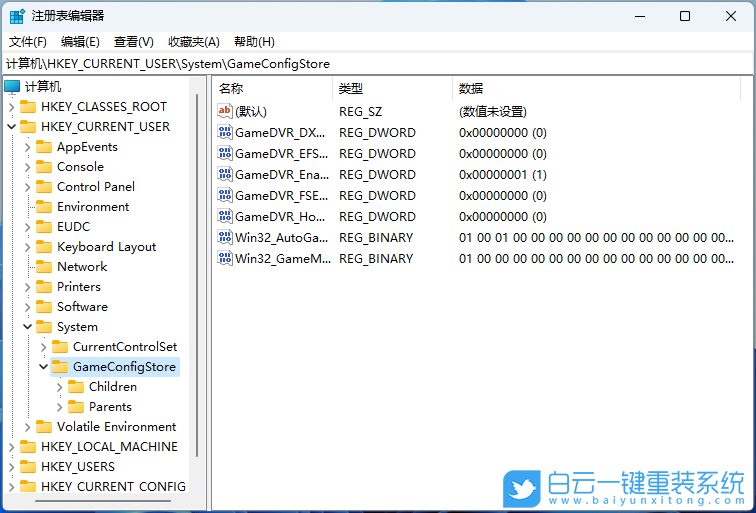Image resolution: width=756 pixels, height=513 pixels.
Task: Click the HKEY_CURRENT_USER folder icon
Action: [x=28, y=127]
